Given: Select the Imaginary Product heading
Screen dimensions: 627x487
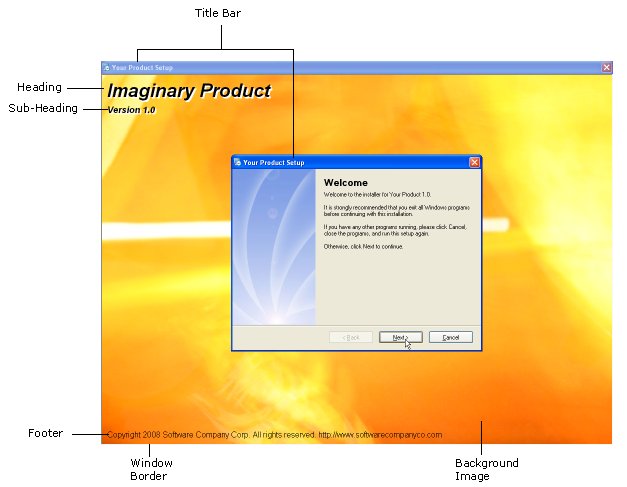Looking at the screenshot, I should (189, 91).
